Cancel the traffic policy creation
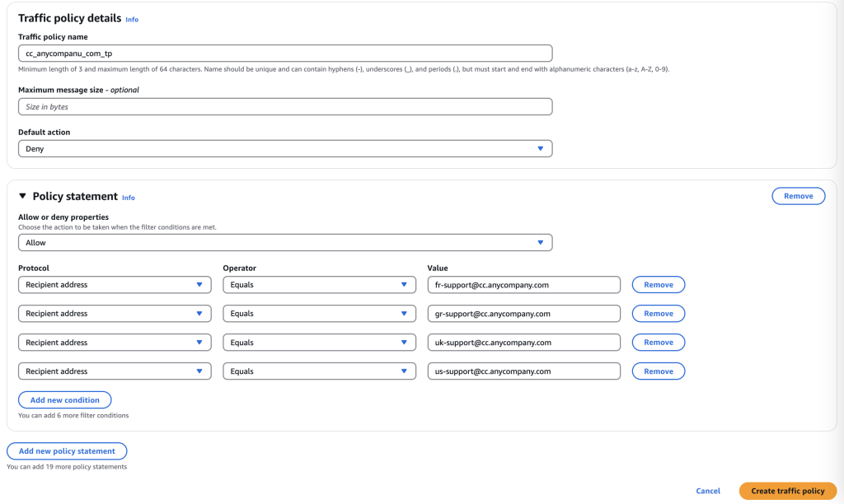844x504 pixels. click(x=708, y=491)
